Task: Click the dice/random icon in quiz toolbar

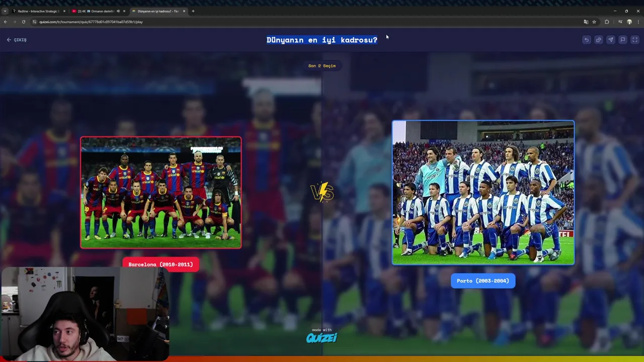Action: (x=598, y=40)
